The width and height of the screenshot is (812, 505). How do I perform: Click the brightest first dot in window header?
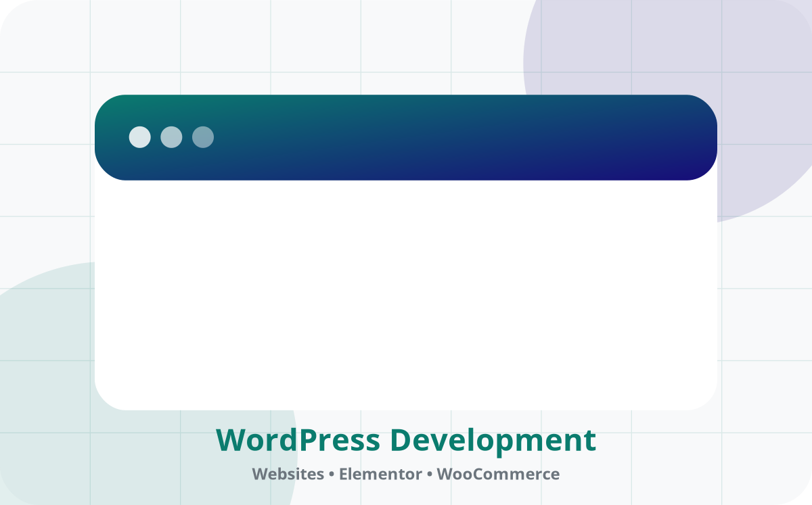coord(140,137)
